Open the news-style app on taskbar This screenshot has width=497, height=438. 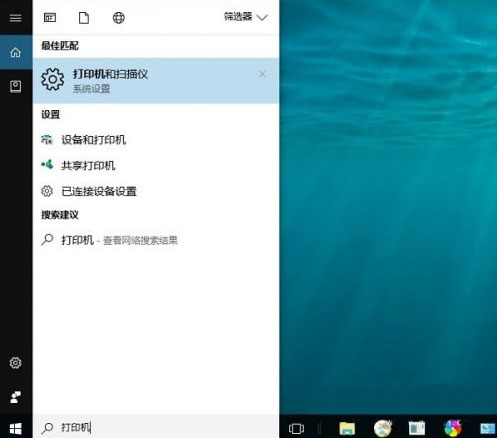coord(417,428)
